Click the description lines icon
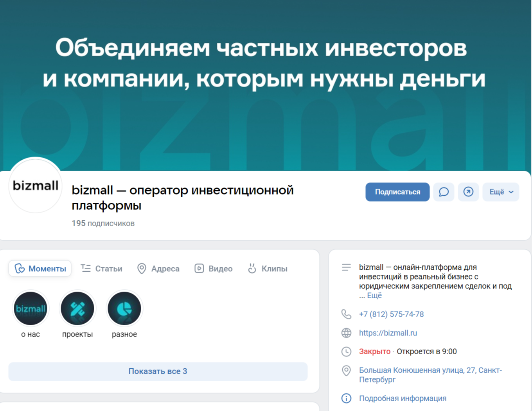 pyautogui.click(x=346, y=267)
